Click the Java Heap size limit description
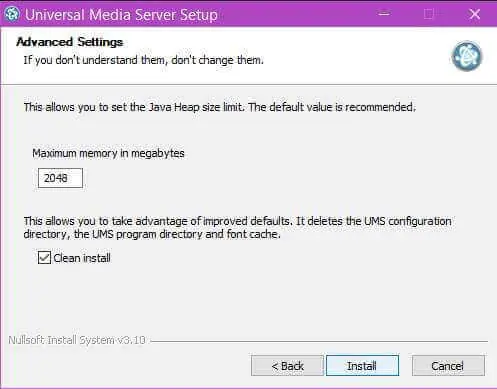 pos(220,107)
